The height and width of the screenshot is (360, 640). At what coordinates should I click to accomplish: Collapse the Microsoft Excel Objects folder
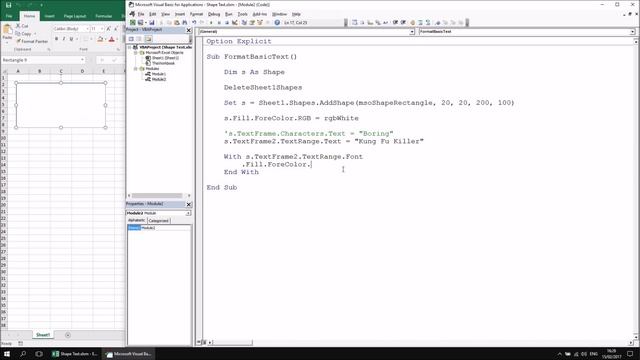(x=136, y=53)
